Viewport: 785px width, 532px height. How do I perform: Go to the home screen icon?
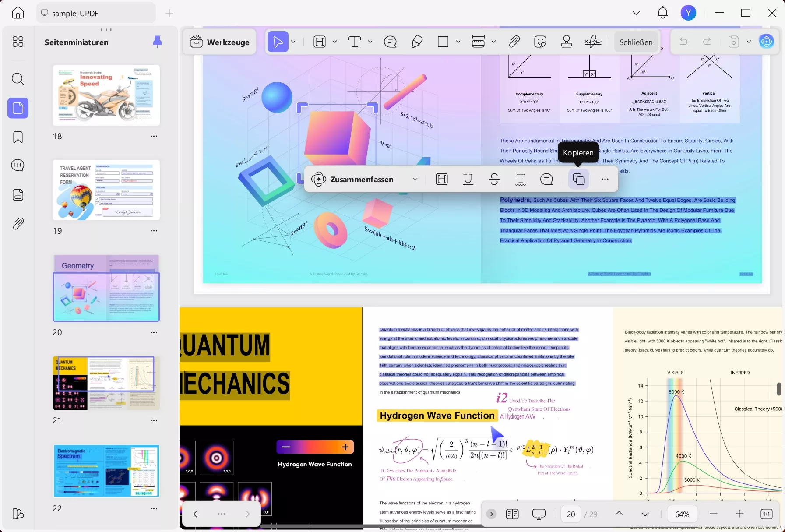[18, 13]
